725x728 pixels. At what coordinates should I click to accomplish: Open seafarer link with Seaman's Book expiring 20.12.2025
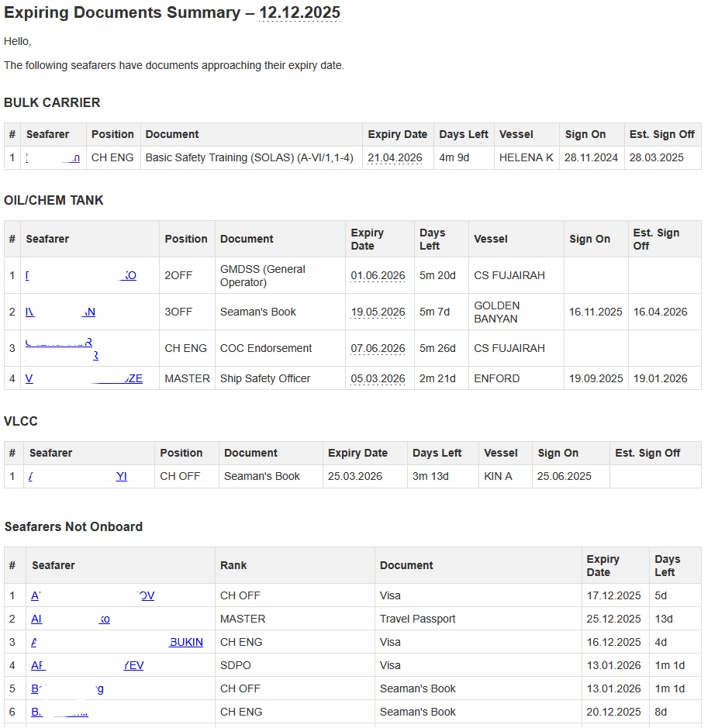(60, 712)
